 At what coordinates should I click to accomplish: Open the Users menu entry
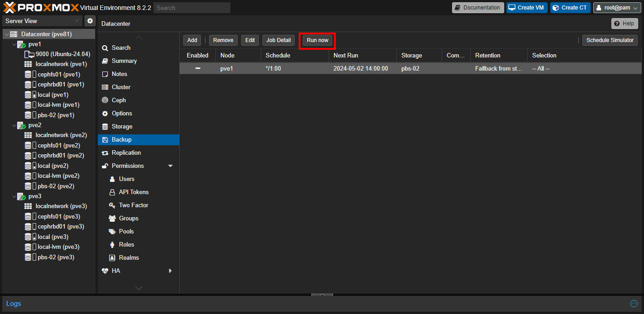[x=138, y=179]
